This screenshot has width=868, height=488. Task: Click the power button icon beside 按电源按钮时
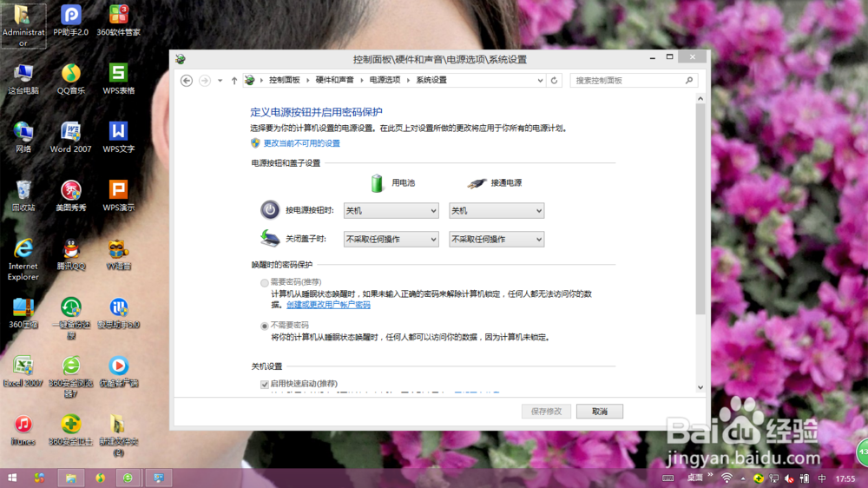(270, 210)
